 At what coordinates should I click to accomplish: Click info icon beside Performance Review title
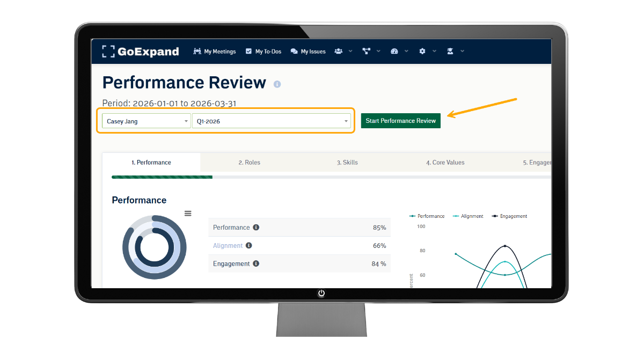pyautogui.click(x=277, y=84)
